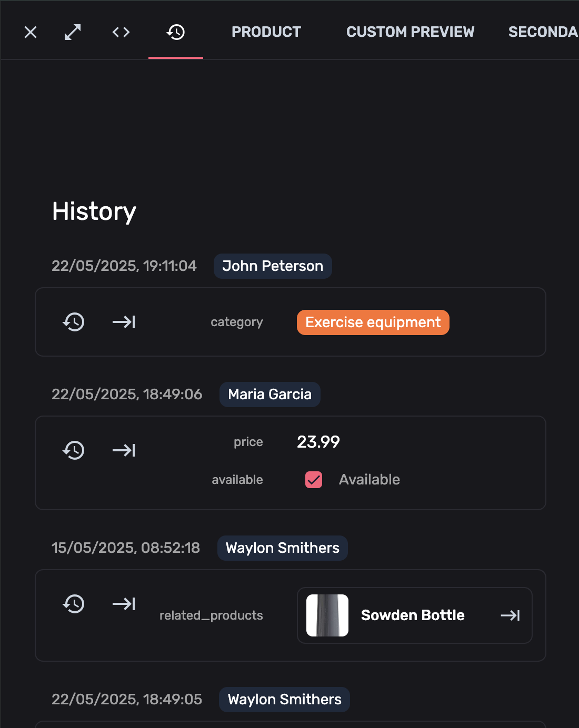The image size is (579, 728).
Task: Open the CUSTOM PREVIEW tab
Action: click(x=410, y=32)
